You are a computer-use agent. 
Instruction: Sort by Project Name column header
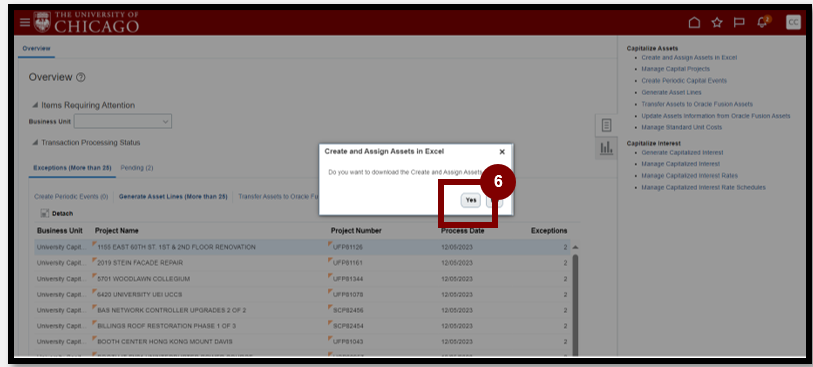tap(117, 231)
